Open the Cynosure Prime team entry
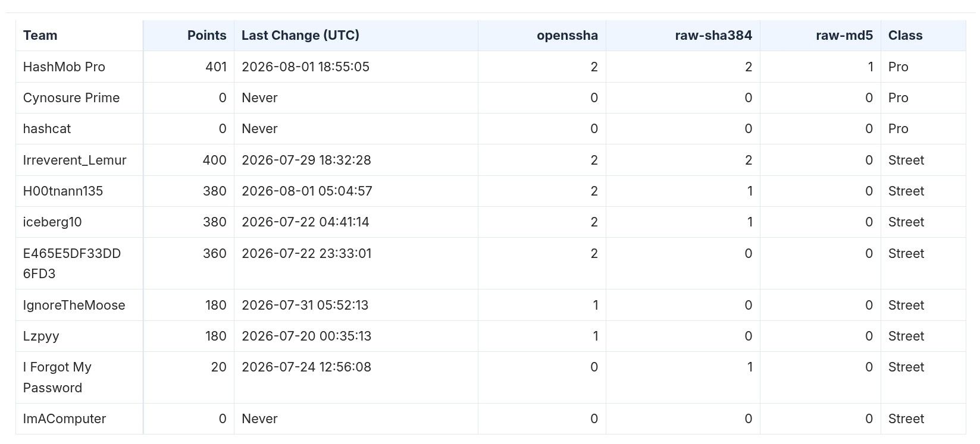The image size is (980, 444). [x=71, y=97]
